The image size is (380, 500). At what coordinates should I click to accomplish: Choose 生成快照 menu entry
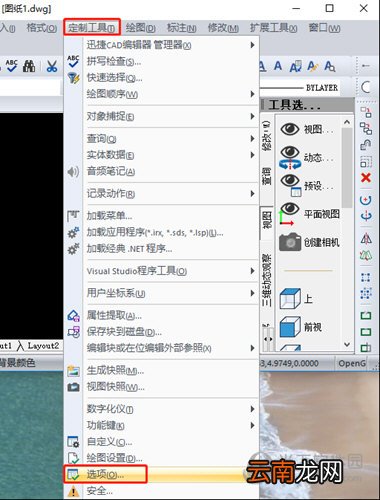point(162,370)
